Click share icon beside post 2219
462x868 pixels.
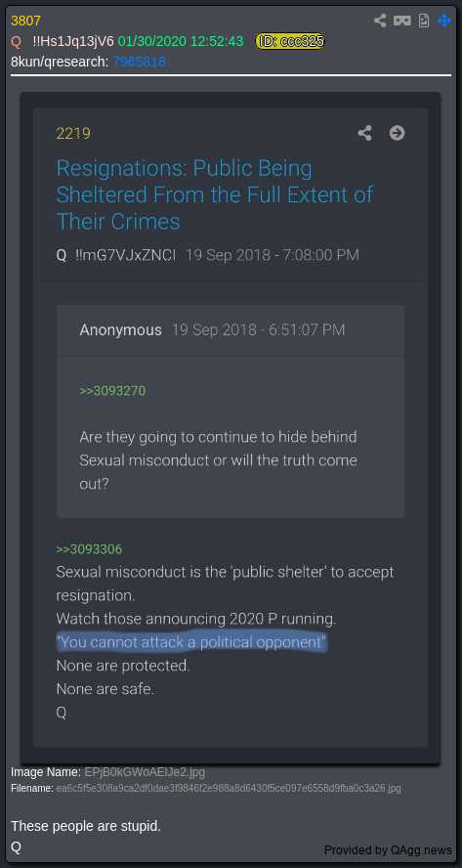point(364,133)
